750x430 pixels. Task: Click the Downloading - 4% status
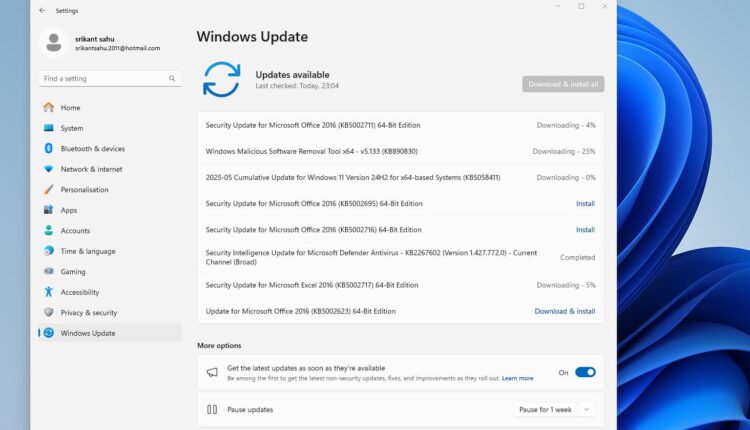[x=566, y=125]
